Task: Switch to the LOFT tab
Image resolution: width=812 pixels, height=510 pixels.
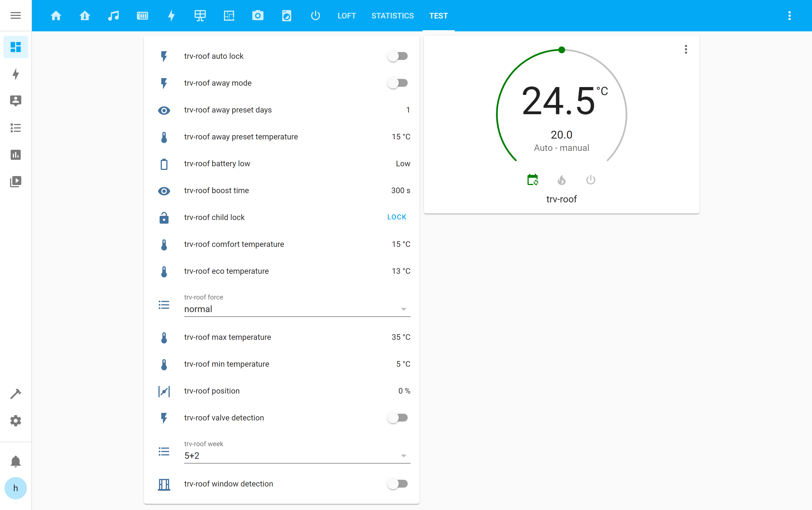Action: (347, 15)
